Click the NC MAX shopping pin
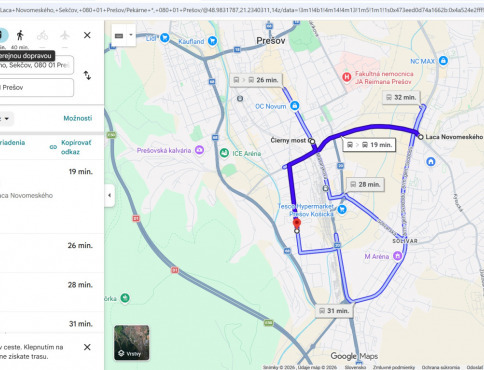This screenshot has width=484, height=370. pos(443,61)
